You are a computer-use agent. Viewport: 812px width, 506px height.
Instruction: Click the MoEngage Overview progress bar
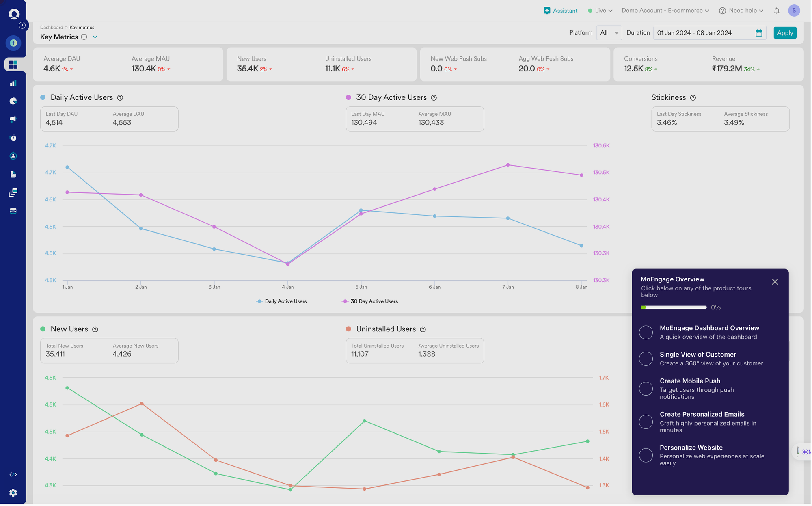click(674, 307)
